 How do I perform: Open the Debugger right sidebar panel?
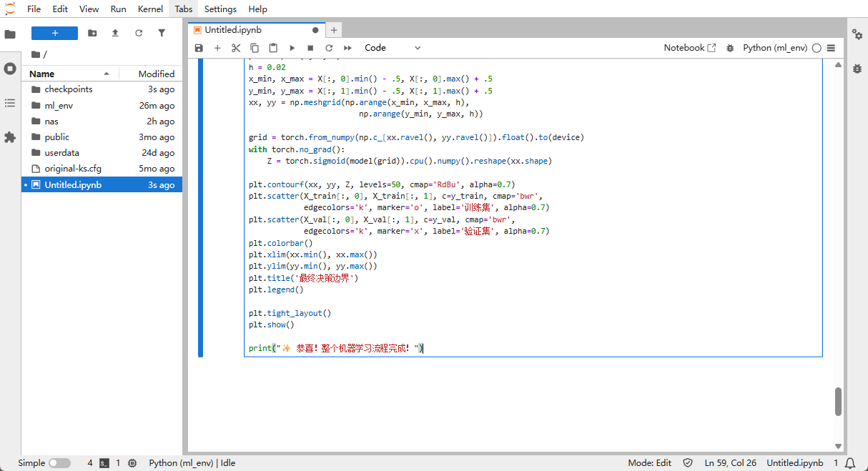click(857, 68)
